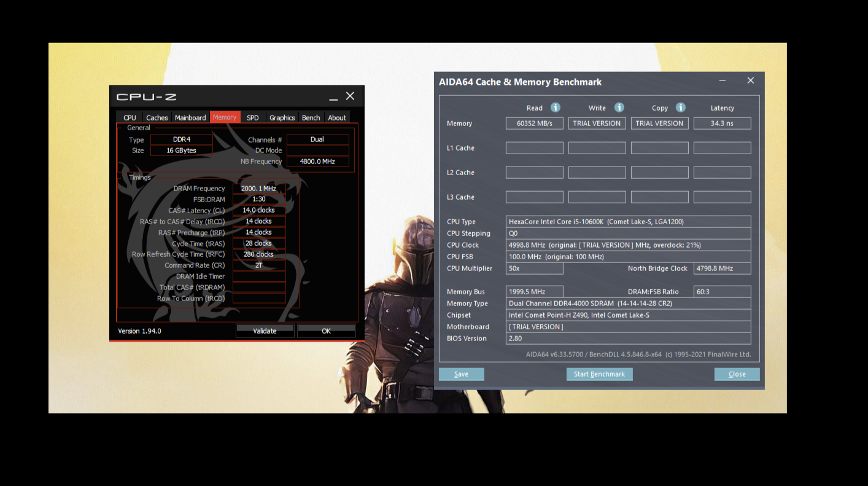The height and width of the screenshot is (486, 868).
Task: Click the CAS# Latency 14.0 clocks value
Action: (259, 211)
